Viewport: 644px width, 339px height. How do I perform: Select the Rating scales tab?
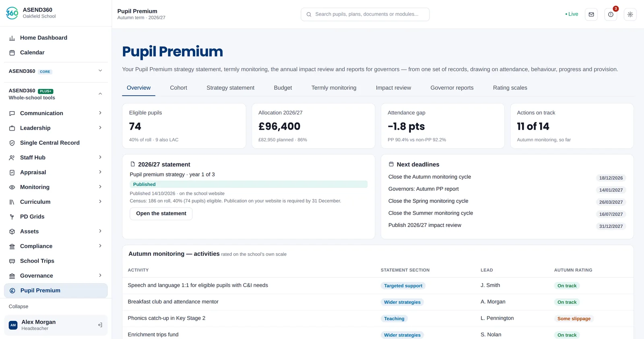[510, 88]
